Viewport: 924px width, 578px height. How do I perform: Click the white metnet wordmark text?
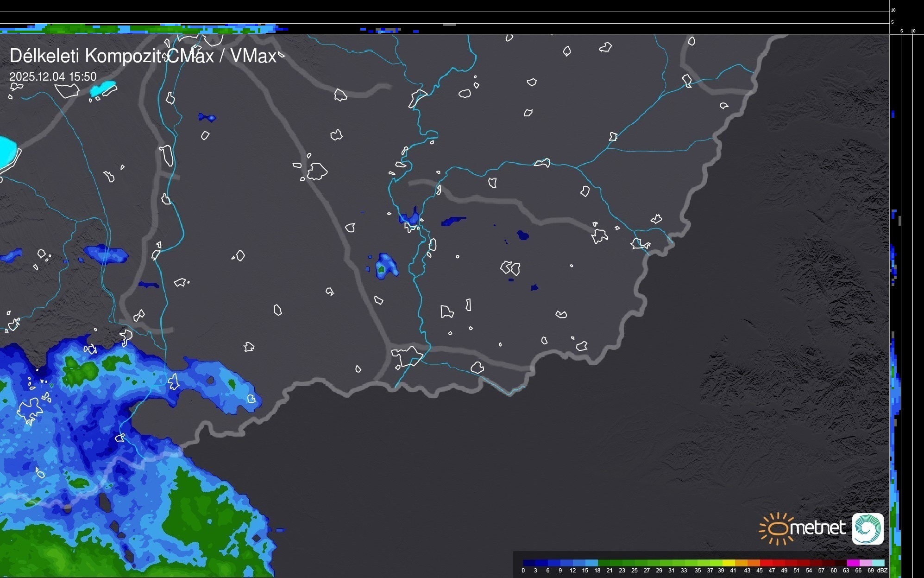point(817,528)
